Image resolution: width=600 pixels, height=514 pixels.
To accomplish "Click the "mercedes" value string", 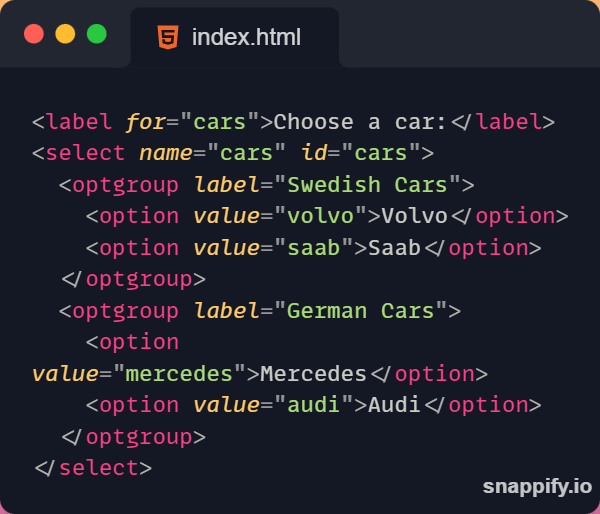I will (178, 374).
